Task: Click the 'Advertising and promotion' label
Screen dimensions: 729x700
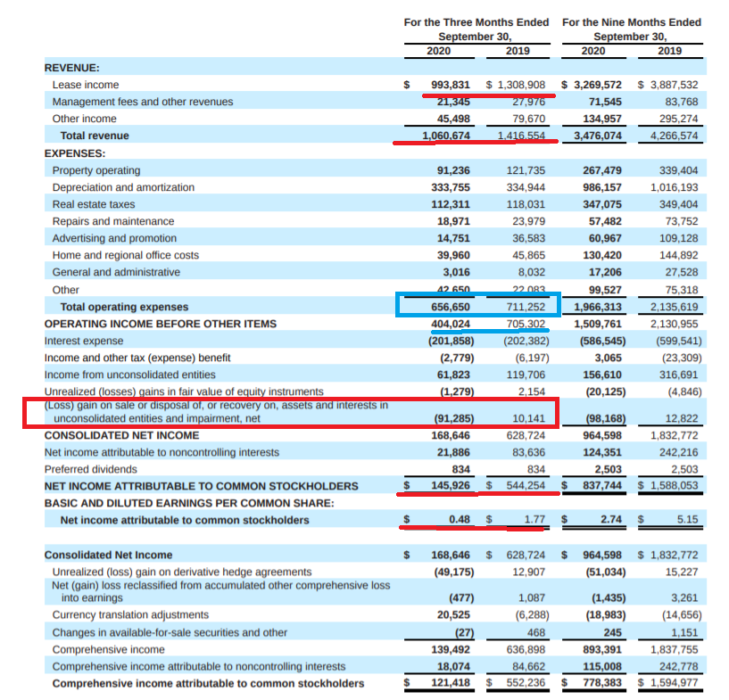Action: (x=114, y=238)
